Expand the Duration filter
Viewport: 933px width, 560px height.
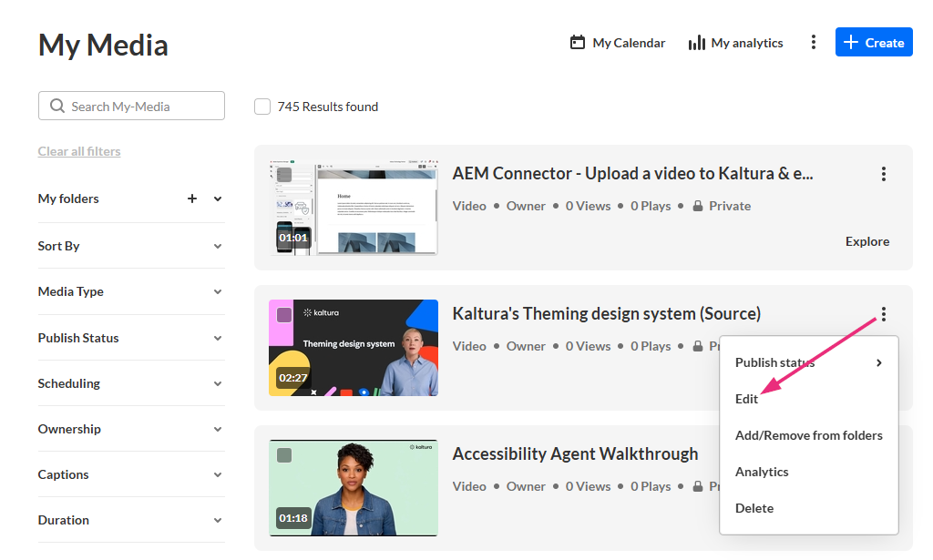tap(131, 520)
